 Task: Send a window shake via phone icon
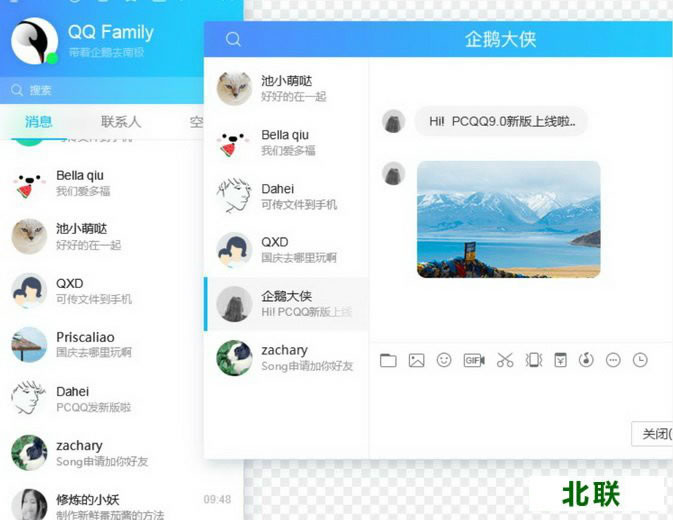(x=534, y=360)
